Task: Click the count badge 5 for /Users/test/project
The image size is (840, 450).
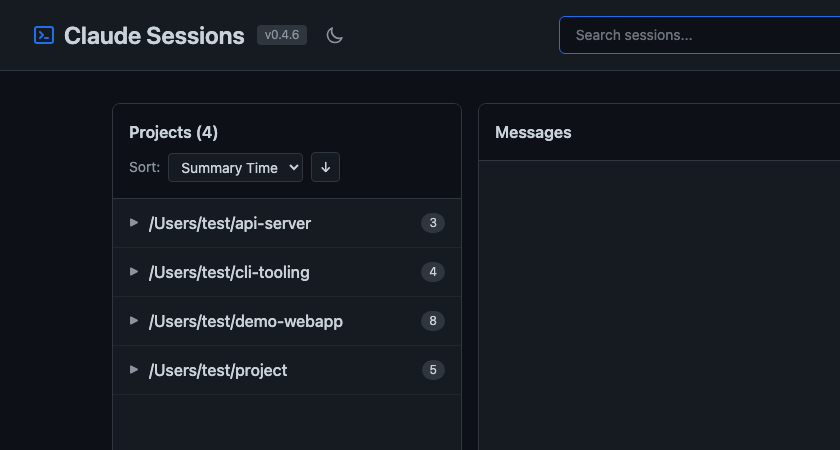Action: 433,370
